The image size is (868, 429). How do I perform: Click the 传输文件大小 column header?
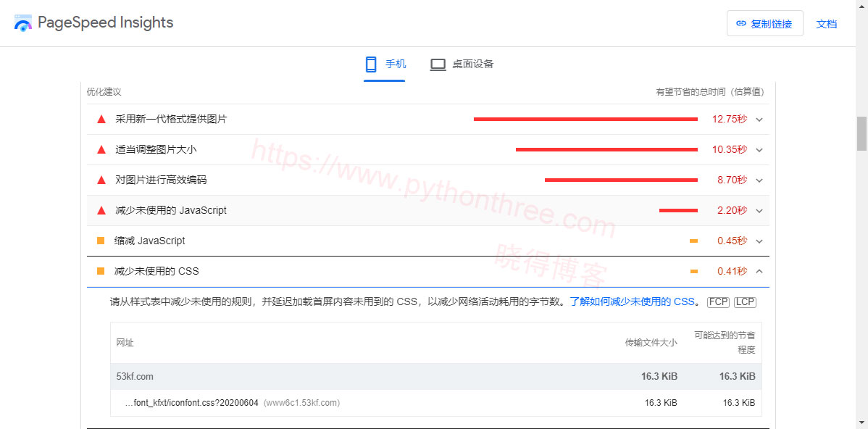(651, 343)
